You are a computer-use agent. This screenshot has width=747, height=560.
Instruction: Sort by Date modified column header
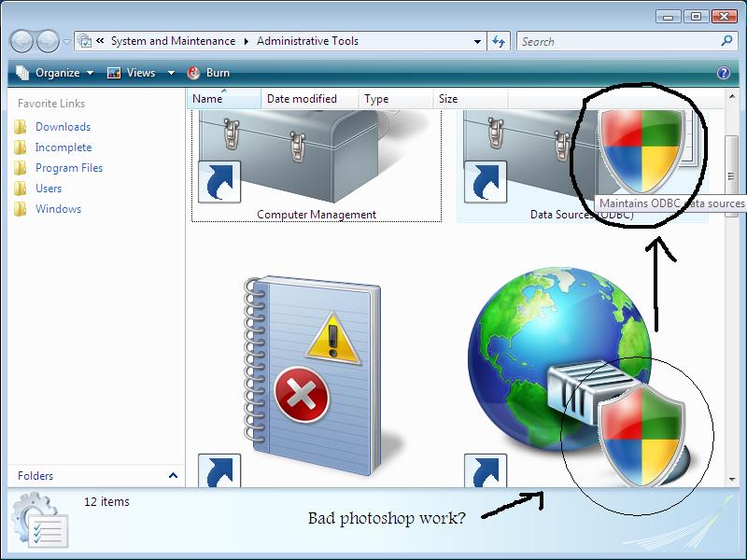pyautogui.click(x=310, y=99)
